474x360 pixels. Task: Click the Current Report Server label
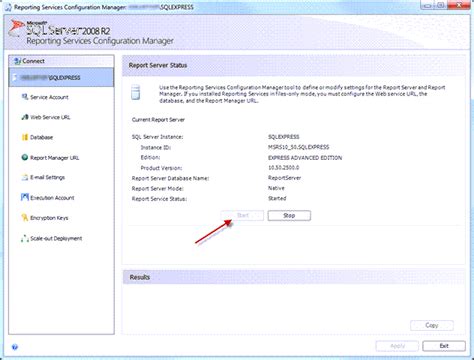(x=158, y=120)
